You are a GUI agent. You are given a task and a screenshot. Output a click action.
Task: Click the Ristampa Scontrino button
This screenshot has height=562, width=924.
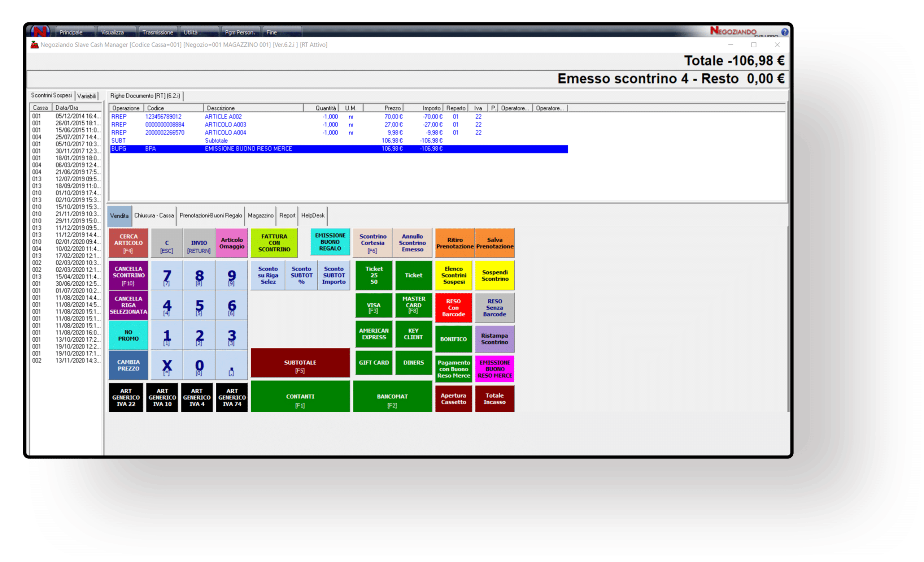[x=494, y=339]
